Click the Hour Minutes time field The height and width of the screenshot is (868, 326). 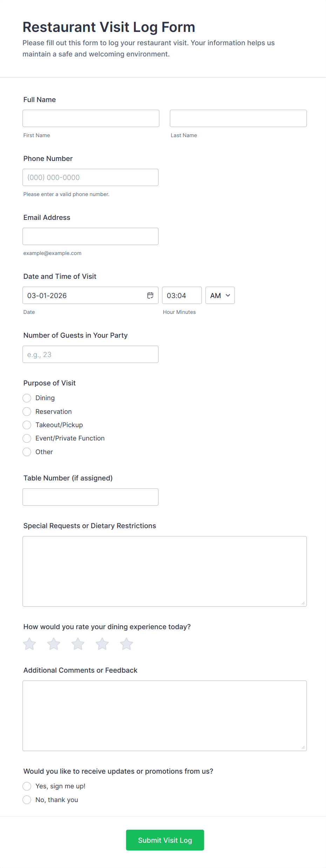pyautogui.click(x=182, y=295)
